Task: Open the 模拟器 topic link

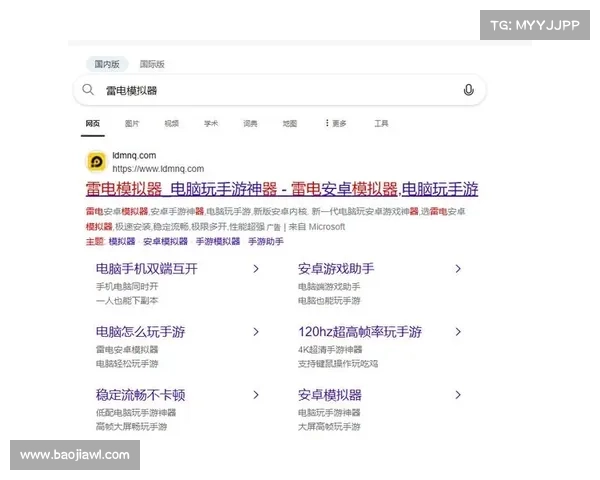Action: tap(122, 242)
